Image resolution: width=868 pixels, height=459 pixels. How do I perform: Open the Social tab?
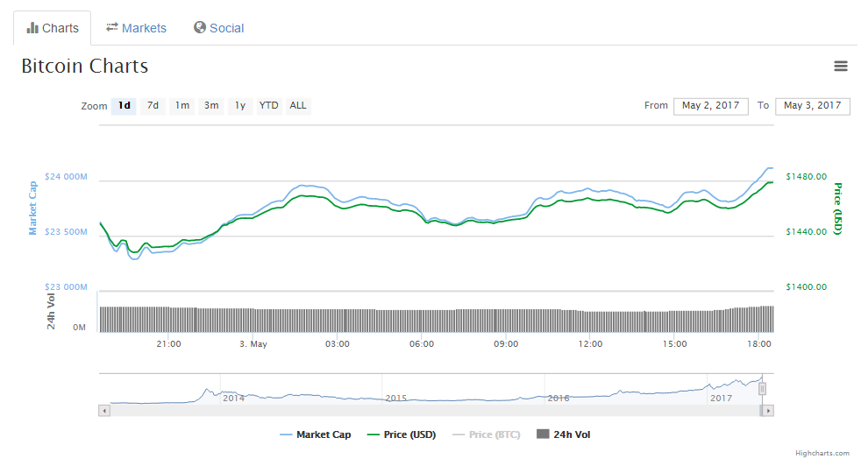click(218, 28)
